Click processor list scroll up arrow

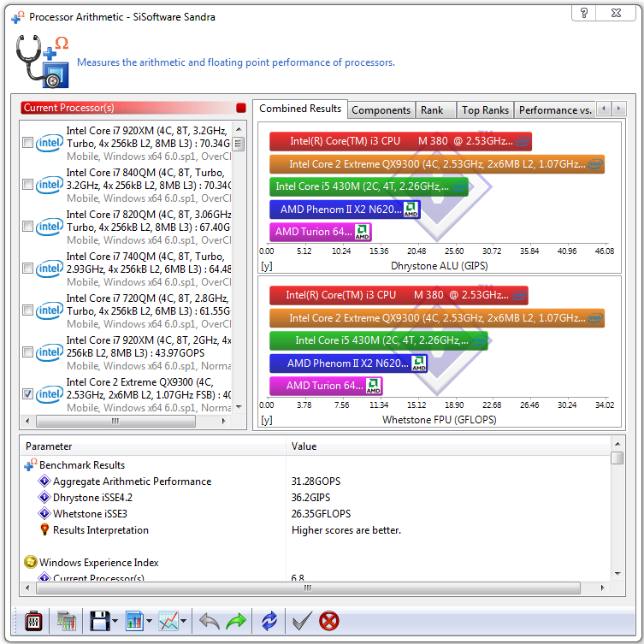239,129
